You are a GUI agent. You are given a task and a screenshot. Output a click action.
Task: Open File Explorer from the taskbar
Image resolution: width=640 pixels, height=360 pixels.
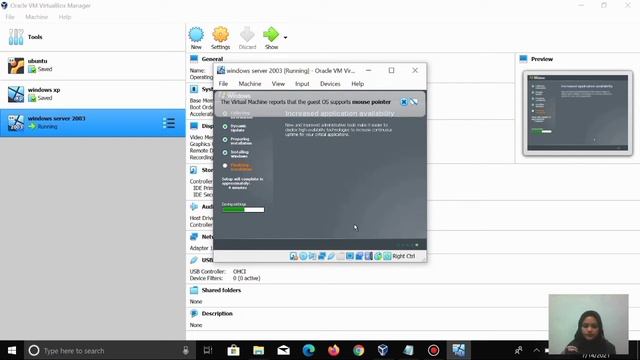(x=258, y=350)
